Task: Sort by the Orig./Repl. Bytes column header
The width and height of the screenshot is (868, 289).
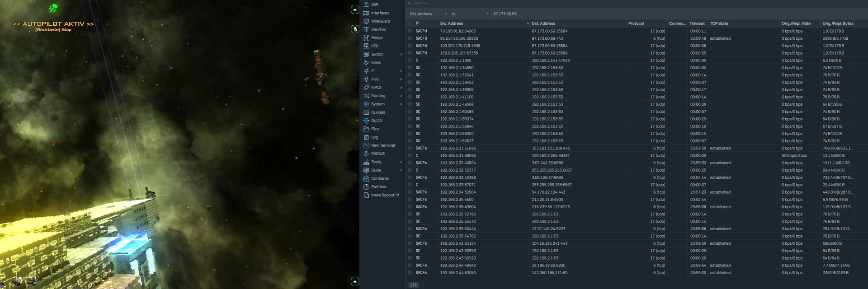Action: pyautogui.click(x=838, y=23)
